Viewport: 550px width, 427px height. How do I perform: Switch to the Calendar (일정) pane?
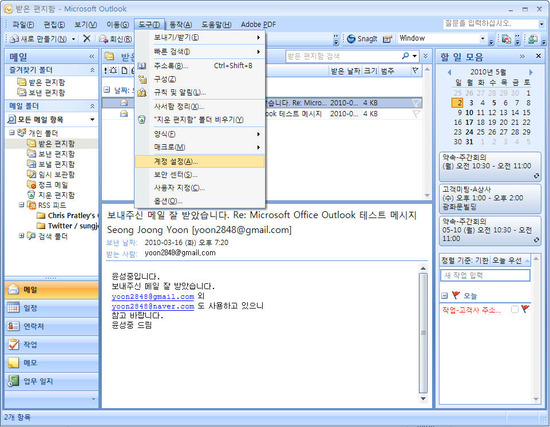coord(52,308)
